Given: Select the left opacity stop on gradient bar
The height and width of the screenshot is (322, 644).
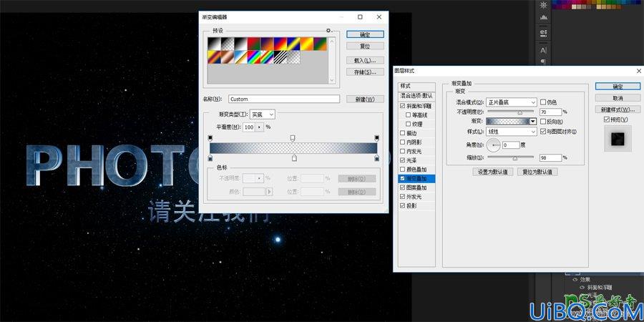Looking at the screenshot, I should [210, 138].
